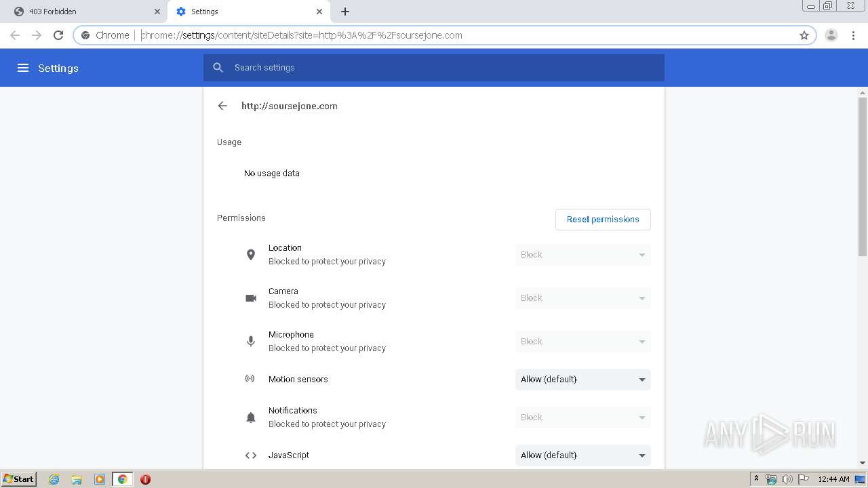Click the volume icon in the tray
Image resolution: width=868 pixels, height=488 pixels.
point(787,479)
